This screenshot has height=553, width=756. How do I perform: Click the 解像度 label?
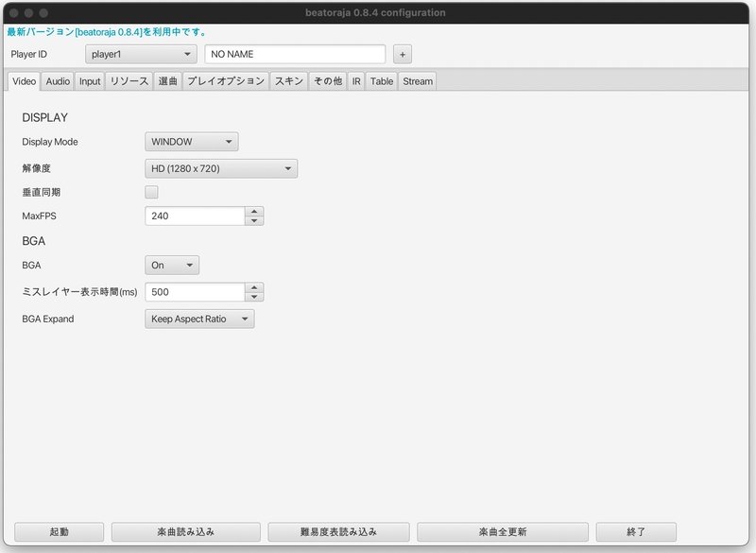(x=36, y=168)
